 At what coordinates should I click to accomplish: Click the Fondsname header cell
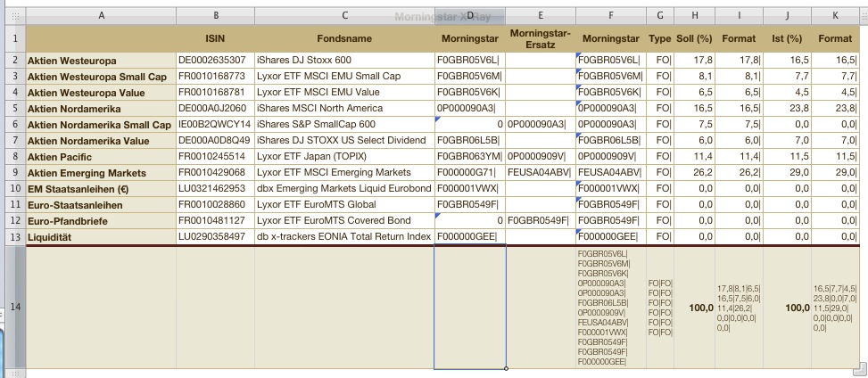click(344, 38)
